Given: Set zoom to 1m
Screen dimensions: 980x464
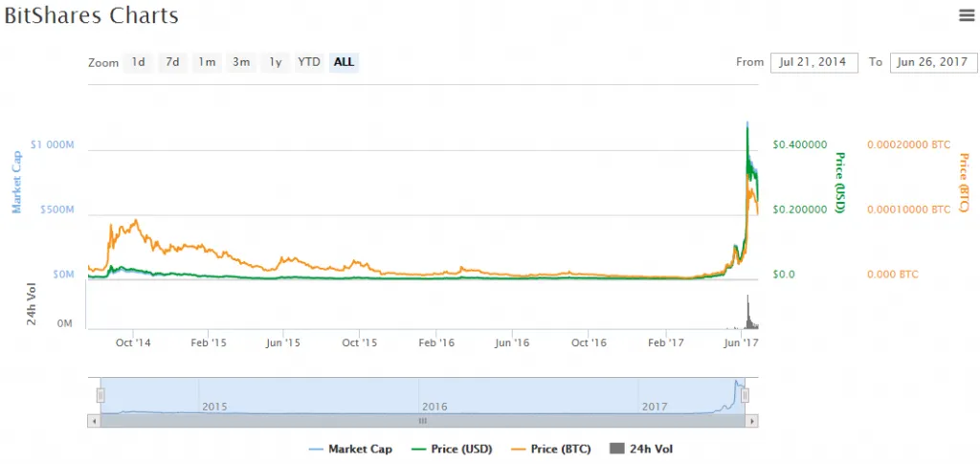Looking at the screenshot, I should 207,62.
